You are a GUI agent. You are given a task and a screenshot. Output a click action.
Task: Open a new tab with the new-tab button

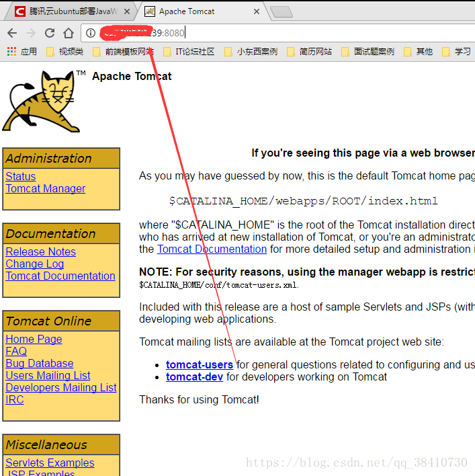click(282, 12)
